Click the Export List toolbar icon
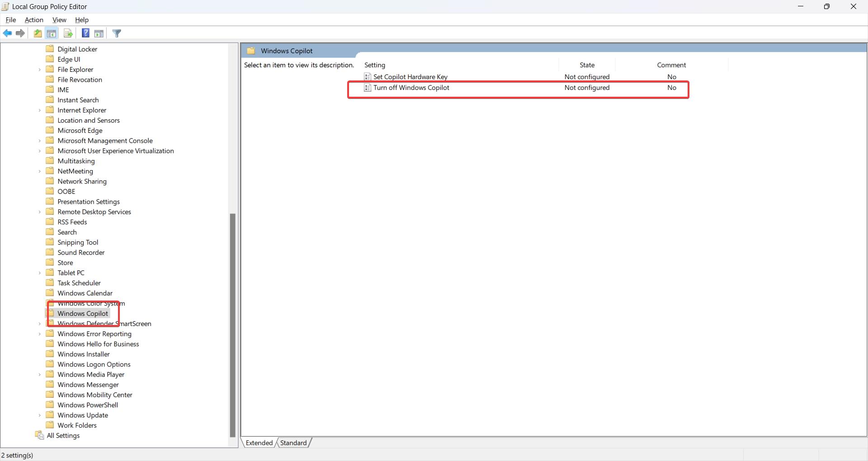Screen dimensions: 868x461 pyautogui.click(x=68, y=33)
